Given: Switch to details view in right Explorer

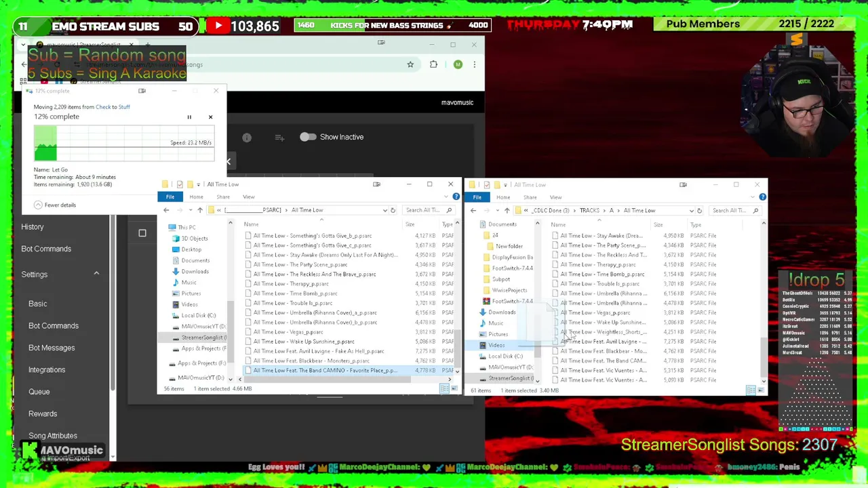Looking at the screenshot, I should (x=750, y=390).
